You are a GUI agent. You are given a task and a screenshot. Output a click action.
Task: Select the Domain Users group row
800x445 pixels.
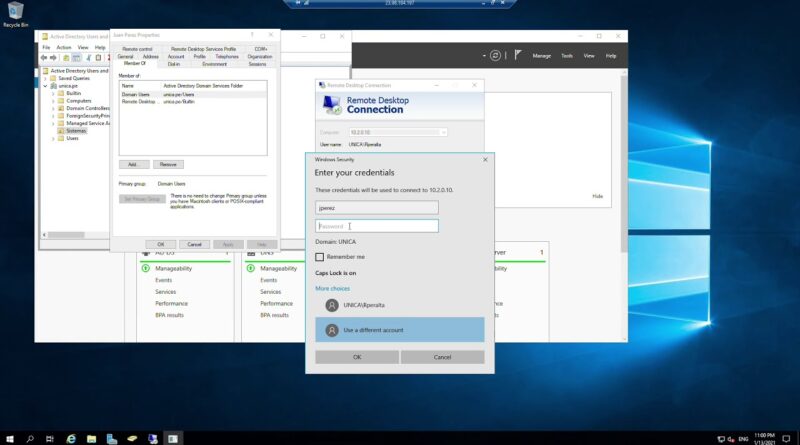(193, 94)
